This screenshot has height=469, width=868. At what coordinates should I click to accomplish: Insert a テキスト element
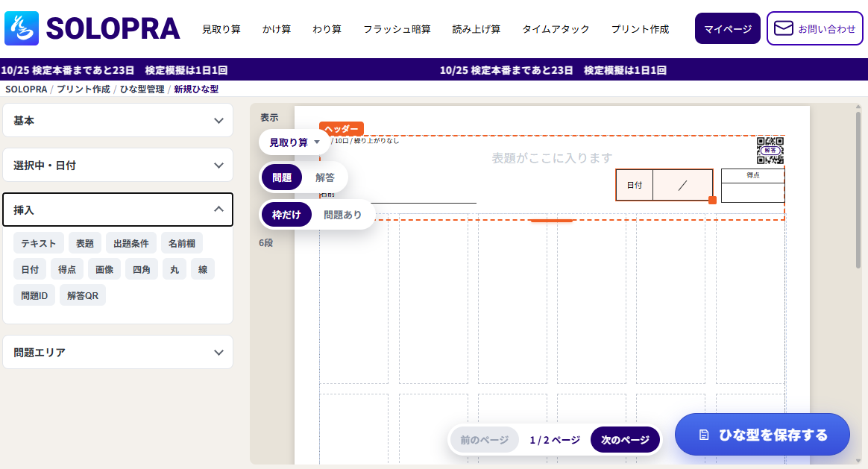38,243
